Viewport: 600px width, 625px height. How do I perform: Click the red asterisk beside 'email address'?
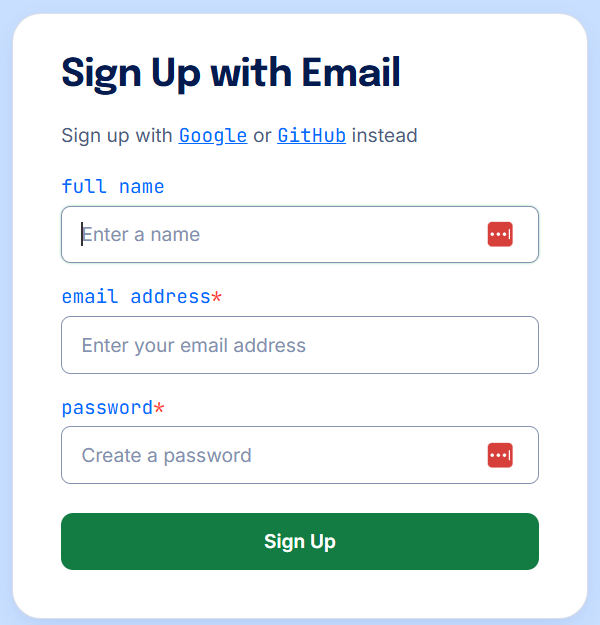click(217, 298)
